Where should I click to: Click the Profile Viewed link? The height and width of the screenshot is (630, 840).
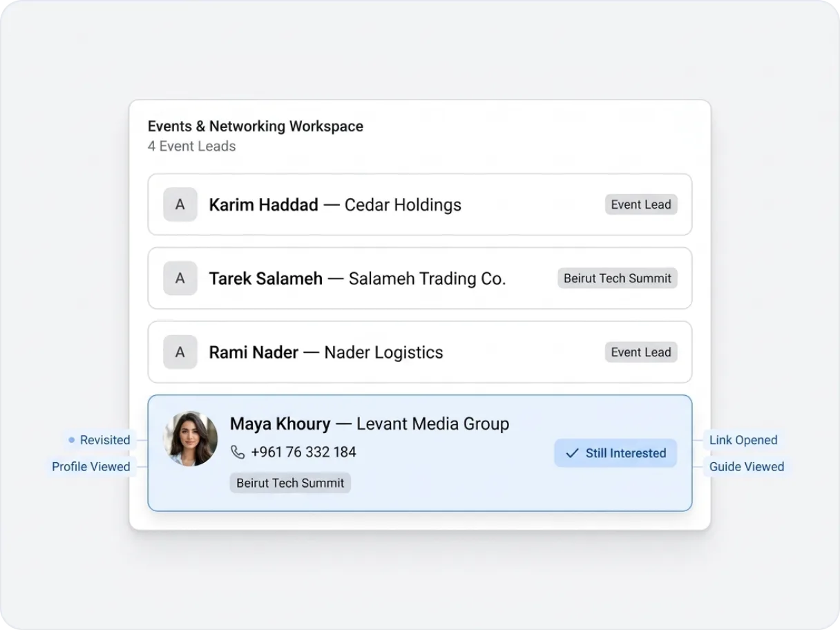pyautogui.click(x=90, y=467)
